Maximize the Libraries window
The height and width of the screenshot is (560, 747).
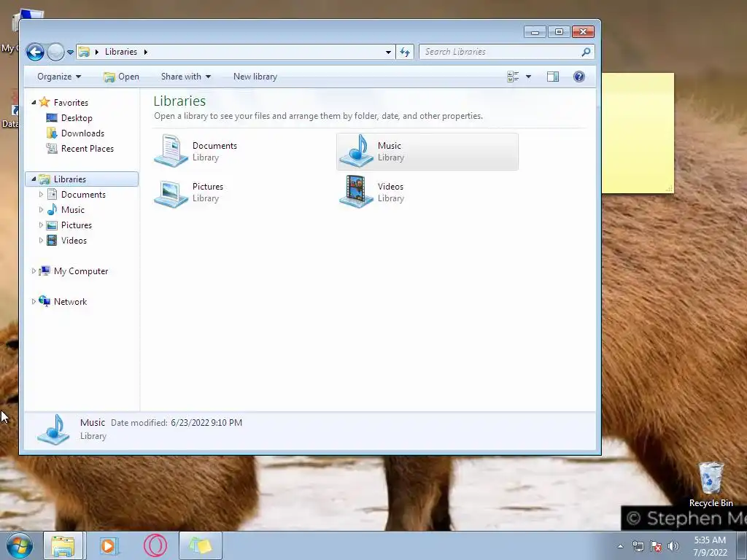click(x=559, y=32)
